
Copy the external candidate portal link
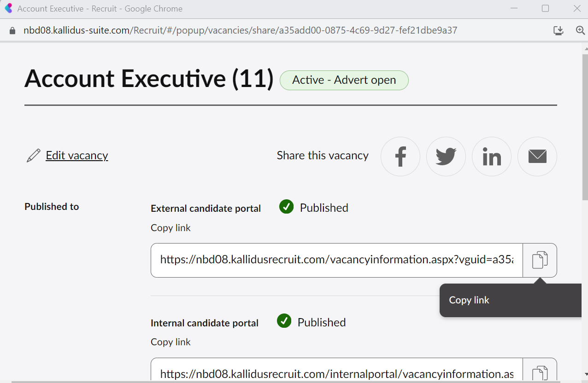[x=540, y=260]
